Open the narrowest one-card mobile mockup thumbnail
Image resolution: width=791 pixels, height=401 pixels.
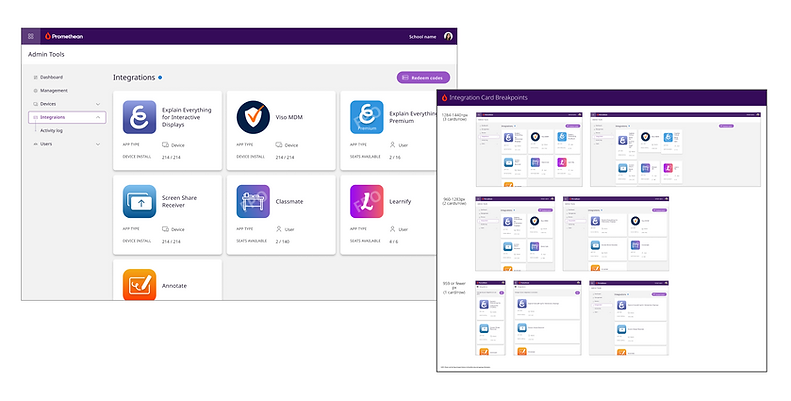tap(490, 318)
